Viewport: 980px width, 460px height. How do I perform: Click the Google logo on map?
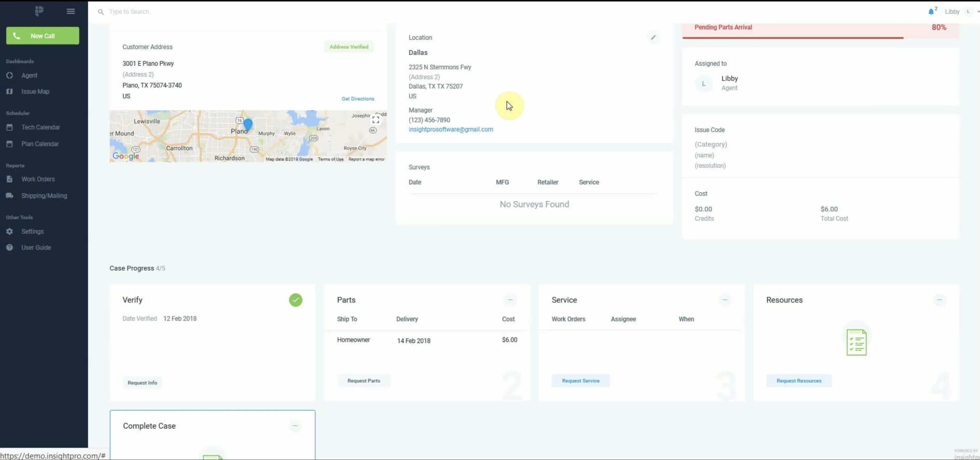125,156
